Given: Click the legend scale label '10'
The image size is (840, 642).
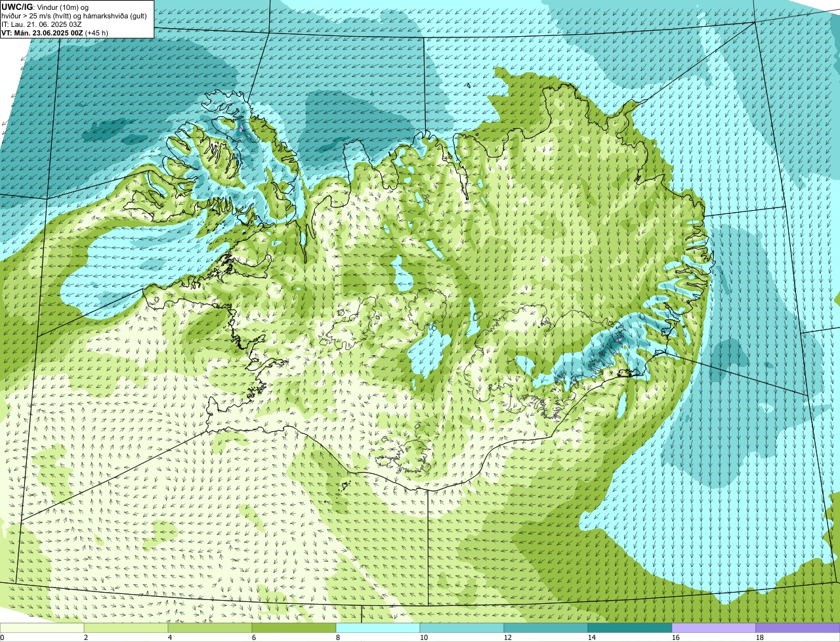Looking at the screenshot, I should 424,637.
